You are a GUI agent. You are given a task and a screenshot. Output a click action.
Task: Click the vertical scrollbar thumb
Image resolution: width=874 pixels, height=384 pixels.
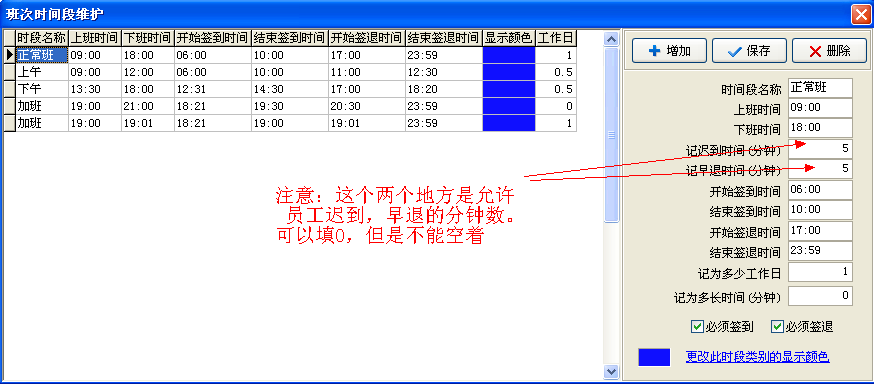[x=611, y=135]
